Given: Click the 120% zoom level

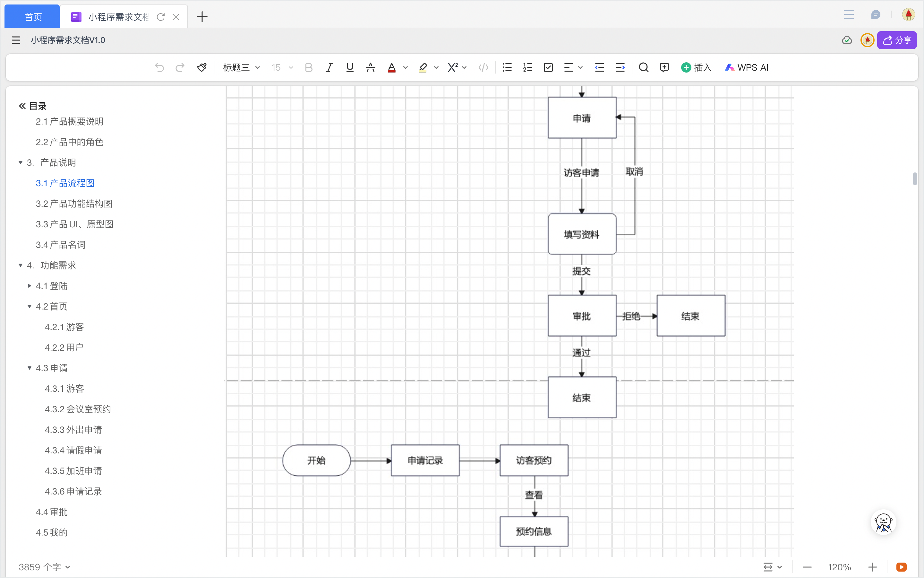Looking at the screenshot, I should tap(839, 567).
